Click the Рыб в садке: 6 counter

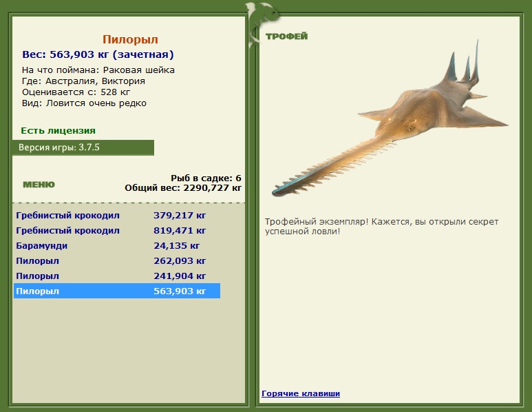click(206, 178)
